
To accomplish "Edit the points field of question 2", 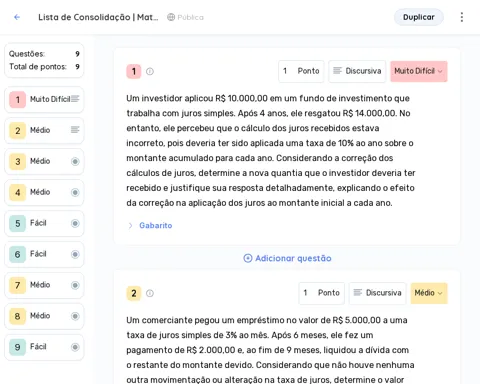I will pos(322,293).
